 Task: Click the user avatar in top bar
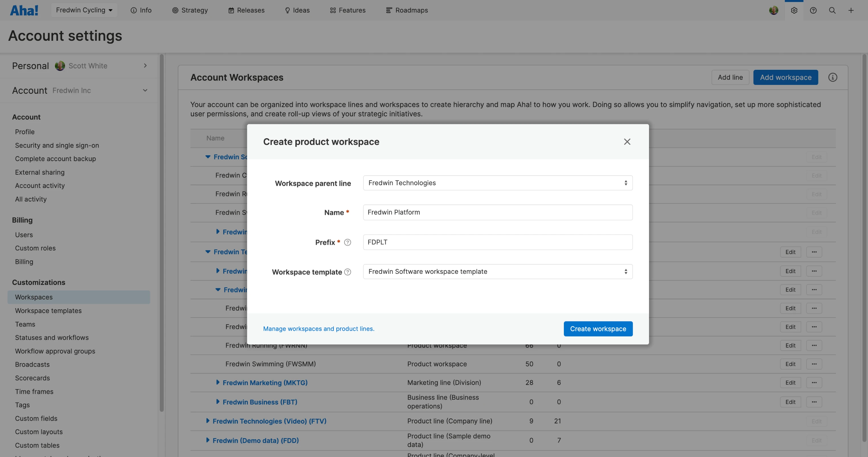pyautogui.click(x=774, y=10)
